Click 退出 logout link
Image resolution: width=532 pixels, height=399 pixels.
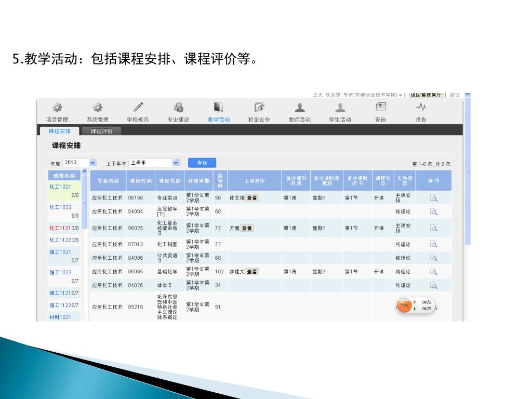[x=454, y=95]
